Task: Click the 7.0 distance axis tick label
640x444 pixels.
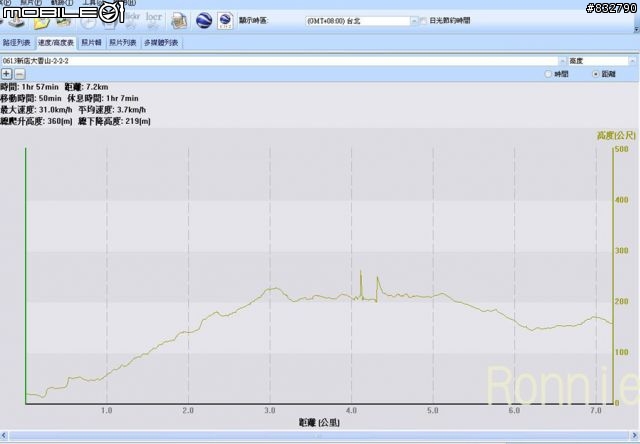Action: point(596,410)
